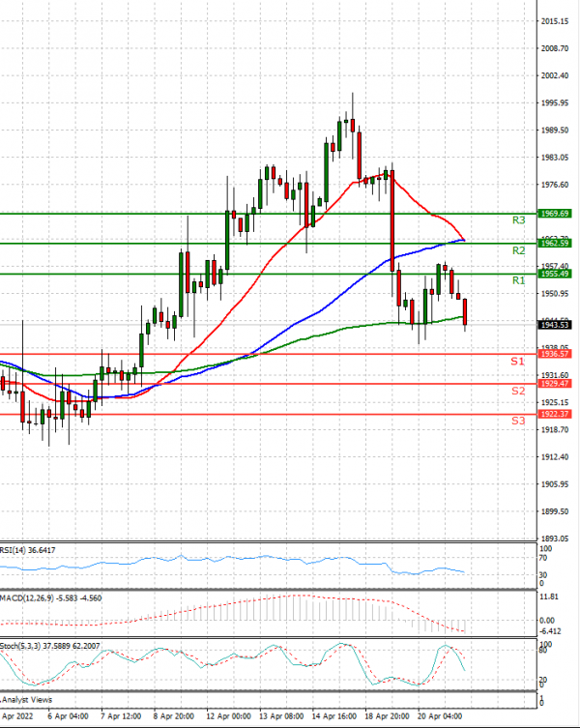Click the 12 Apr 00:00 date label
The image size is (580, 728).
click(x=228, y=716)
